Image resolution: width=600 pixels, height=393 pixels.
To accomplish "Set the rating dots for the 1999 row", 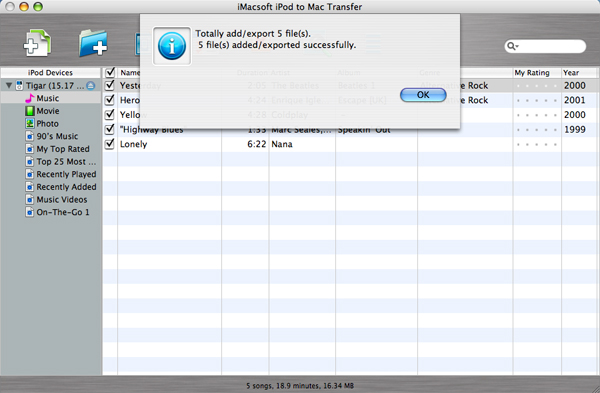I will pyautogui.click(x=536, y=130).
